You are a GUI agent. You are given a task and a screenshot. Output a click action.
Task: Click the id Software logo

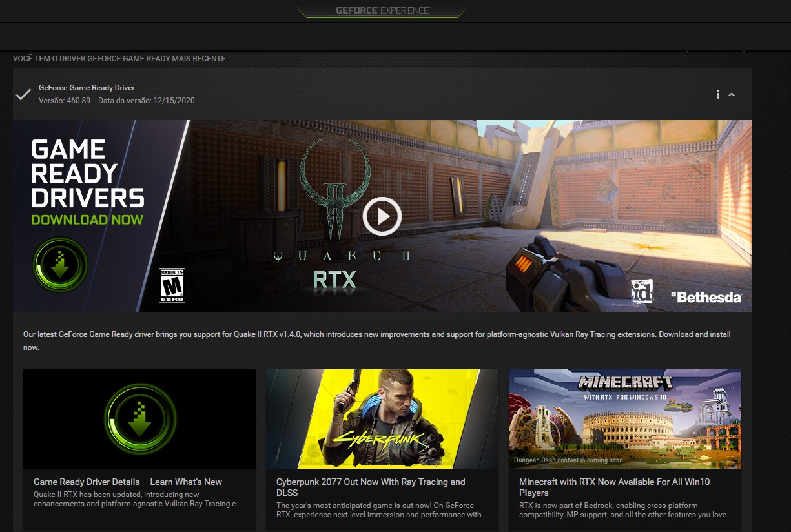click(642, 291)
